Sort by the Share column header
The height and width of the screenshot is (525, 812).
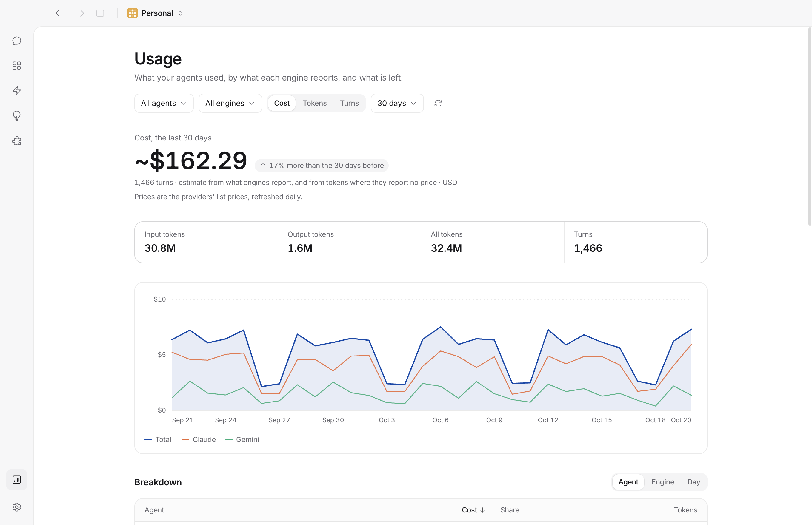coord(510,510)
